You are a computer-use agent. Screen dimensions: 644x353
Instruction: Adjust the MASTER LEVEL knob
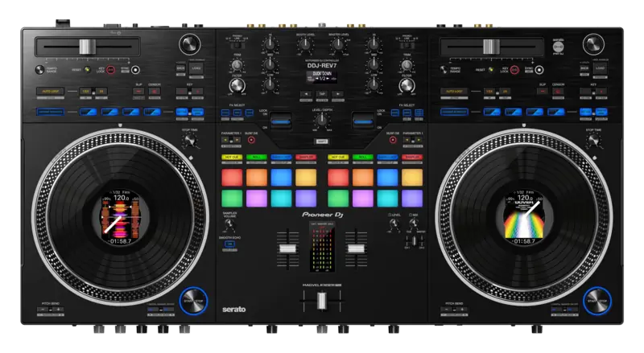(x=338, y=44)
